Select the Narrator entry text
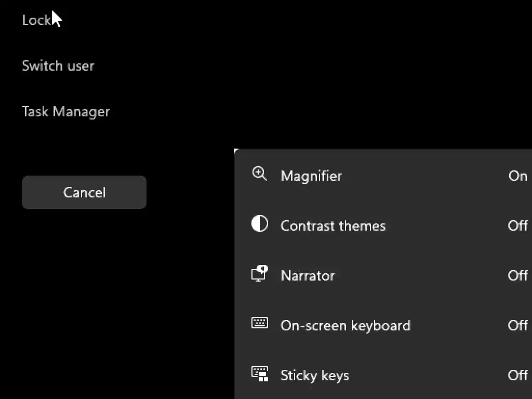This screenshot has height=399, width=532. [x=308, y=275]
